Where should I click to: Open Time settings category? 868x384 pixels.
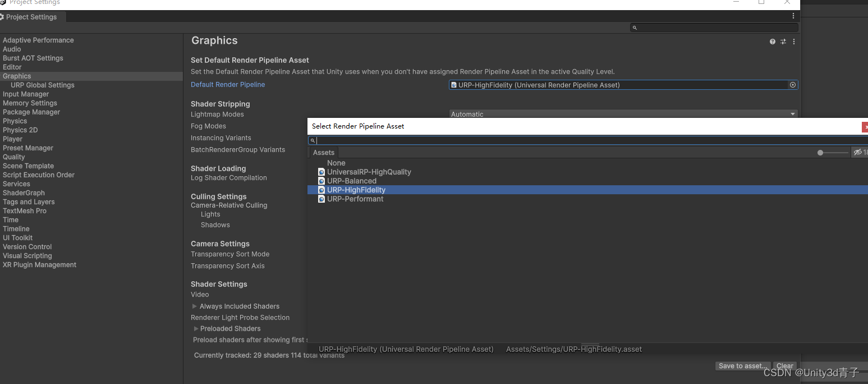[11, 220]
